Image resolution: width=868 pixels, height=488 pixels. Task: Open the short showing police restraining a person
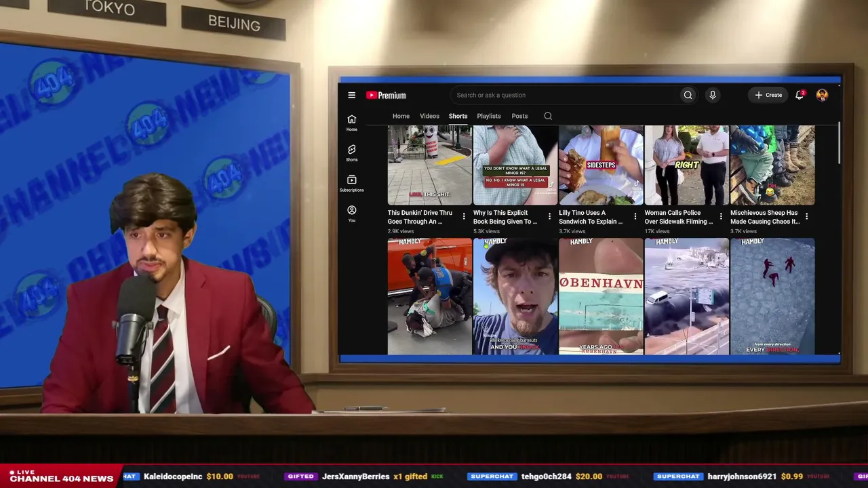[429, 296]
